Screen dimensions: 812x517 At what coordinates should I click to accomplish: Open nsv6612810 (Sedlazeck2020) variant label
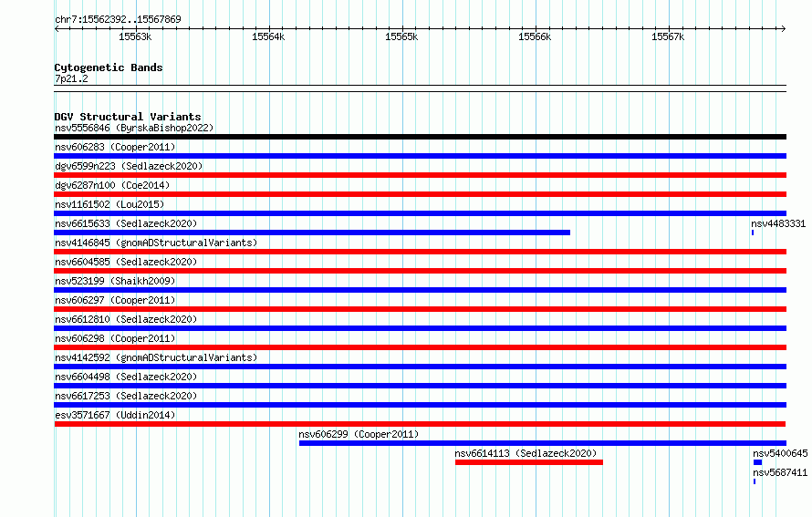point(126,319)
